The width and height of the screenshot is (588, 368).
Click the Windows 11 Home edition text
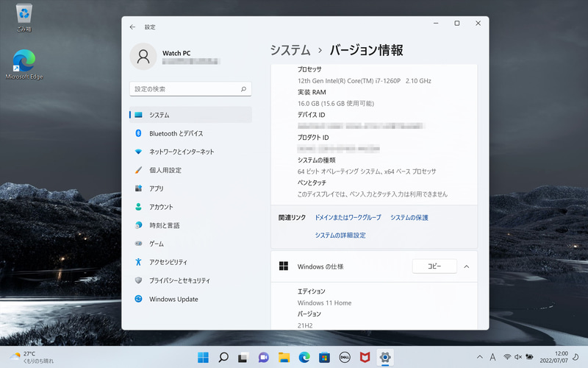[x=324, y=302]
